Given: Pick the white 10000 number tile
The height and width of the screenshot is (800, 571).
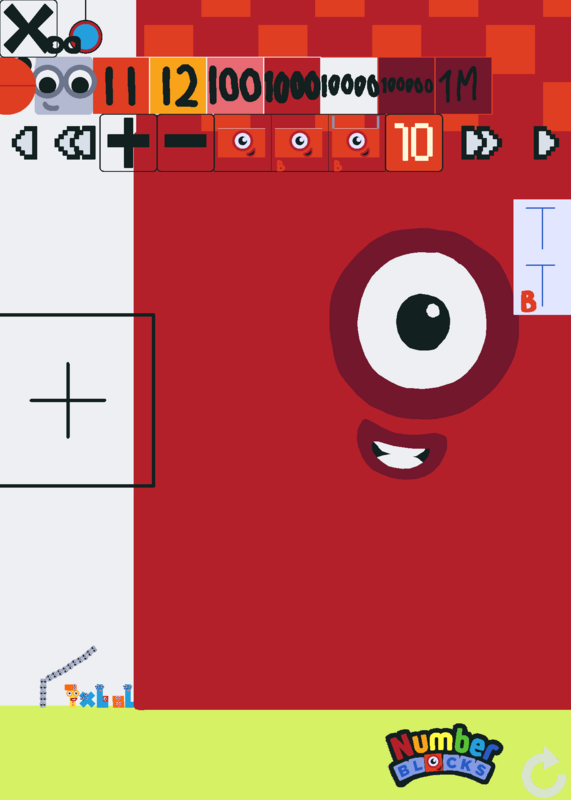Looking at the screenshot, I should [349, 85].
